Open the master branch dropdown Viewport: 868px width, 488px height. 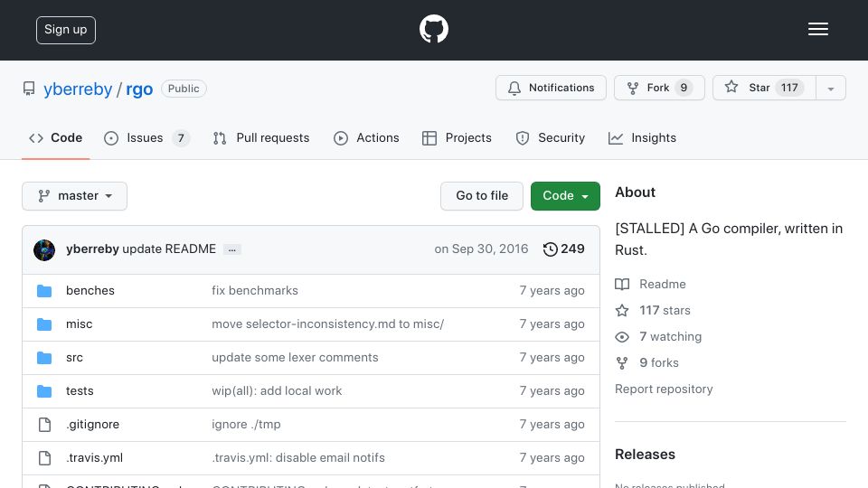(75, 196)
